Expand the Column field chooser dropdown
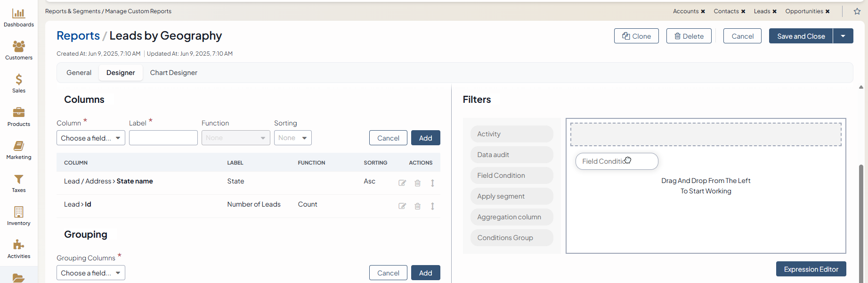The height and width of the screenshot is (283, 868). (x=91, y=138)
